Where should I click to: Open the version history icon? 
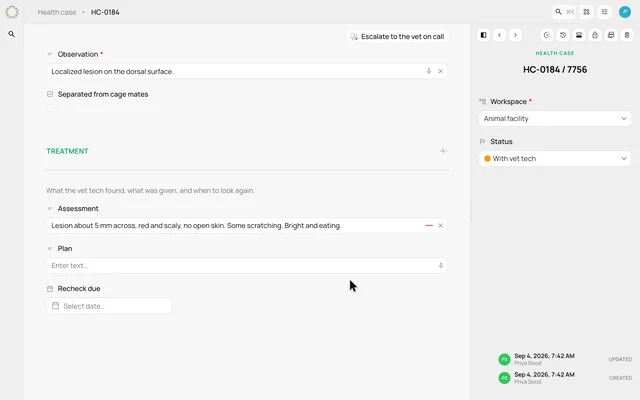coord(563,35)
